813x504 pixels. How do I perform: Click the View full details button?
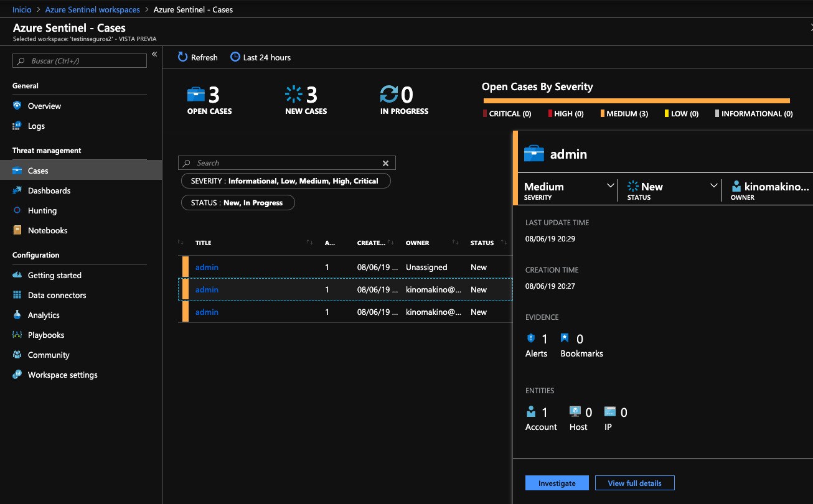(634, 483)
